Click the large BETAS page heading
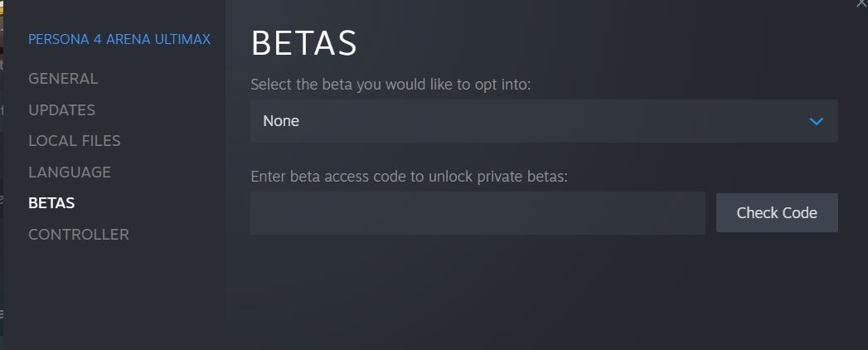The width and height of the screenshot is (868, 350). click(x=303, y=44)
